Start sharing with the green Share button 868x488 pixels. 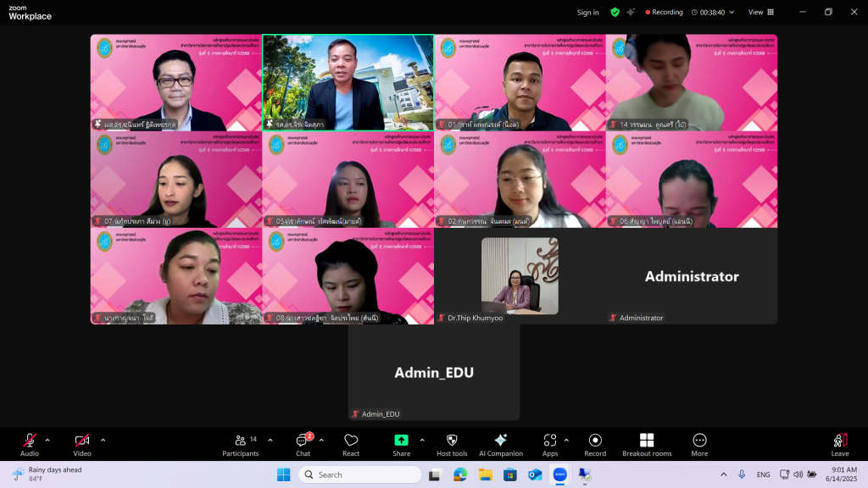tap(401, 444)
